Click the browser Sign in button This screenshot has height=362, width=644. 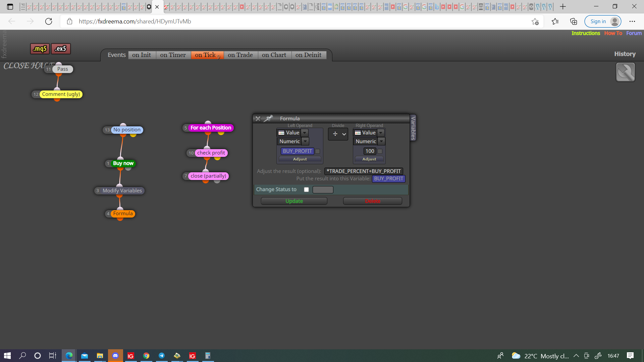(x=603, y=21)
